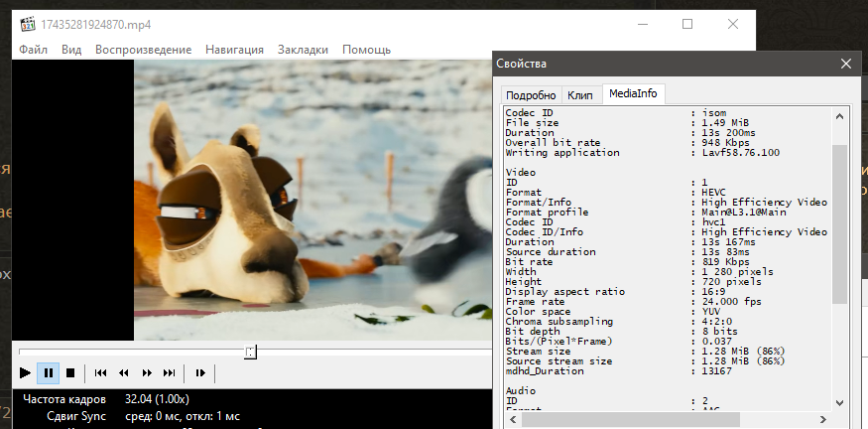Image resolution: width=868 pixels, height=429 pixels.
Task: Click the video playback area
Action: coord(252,200)
